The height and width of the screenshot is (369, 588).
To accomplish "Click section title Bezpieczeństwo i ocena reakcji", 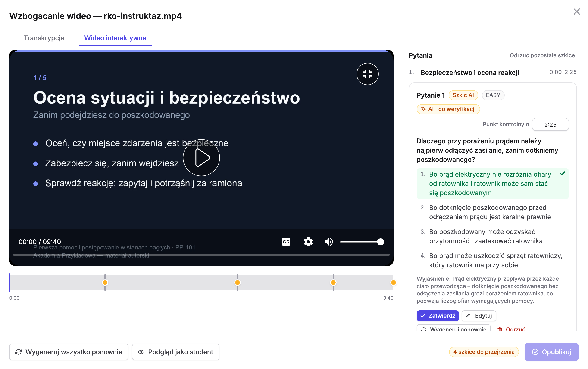I will [x=469, y=72].
